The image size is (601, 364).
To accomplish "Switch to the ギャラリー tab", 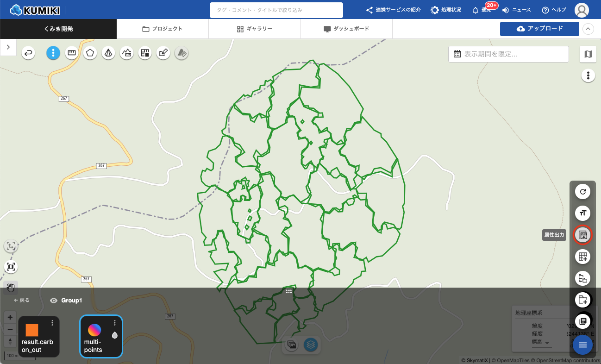I will pyautogui.click(x=254, y=29).
